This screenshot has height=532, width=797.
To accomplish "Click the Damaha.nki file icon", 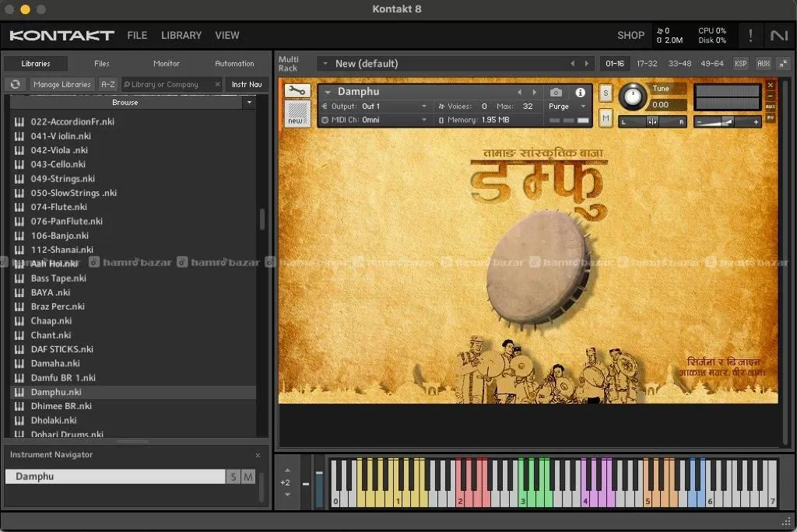I will 19,364.
